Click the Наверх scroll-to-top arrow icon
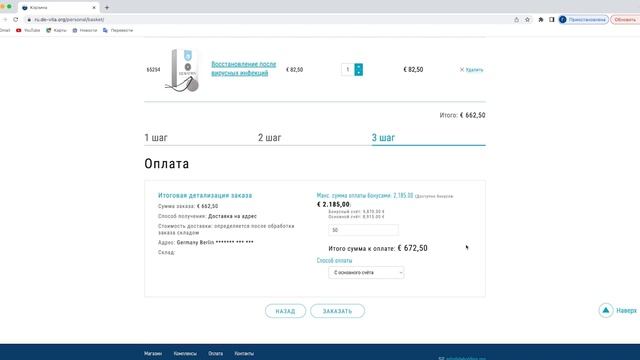The width and height of the screenshot is (640, 360). [606, 311]
